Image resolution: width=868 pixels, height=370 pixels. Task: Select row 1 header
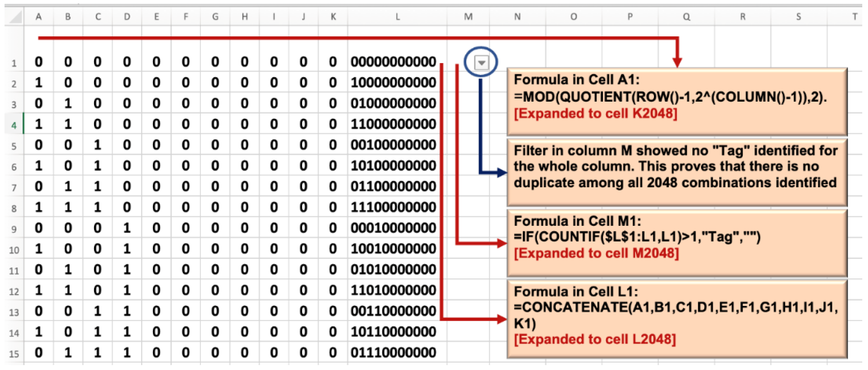point(14,63)
